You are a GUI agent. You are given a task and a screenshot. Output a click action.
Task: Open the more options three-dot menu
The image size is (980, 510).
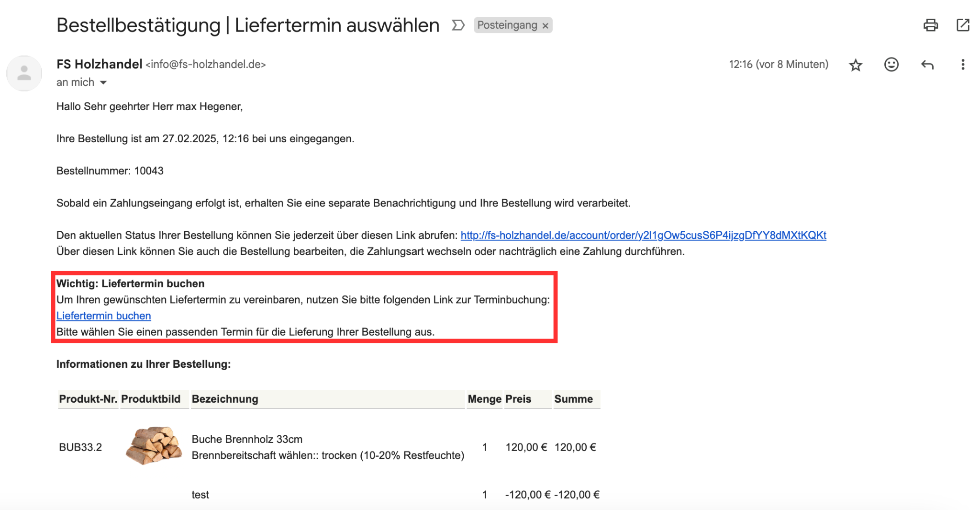point(963,65)
